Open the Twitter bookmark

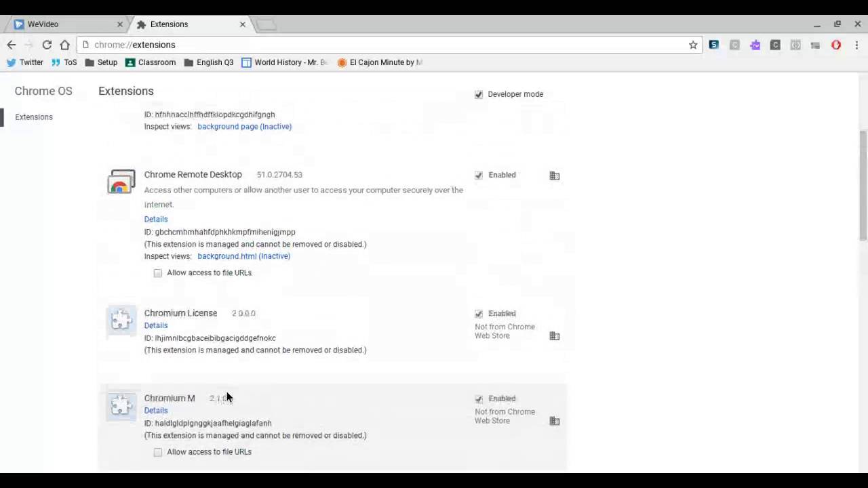click(25, 62)
